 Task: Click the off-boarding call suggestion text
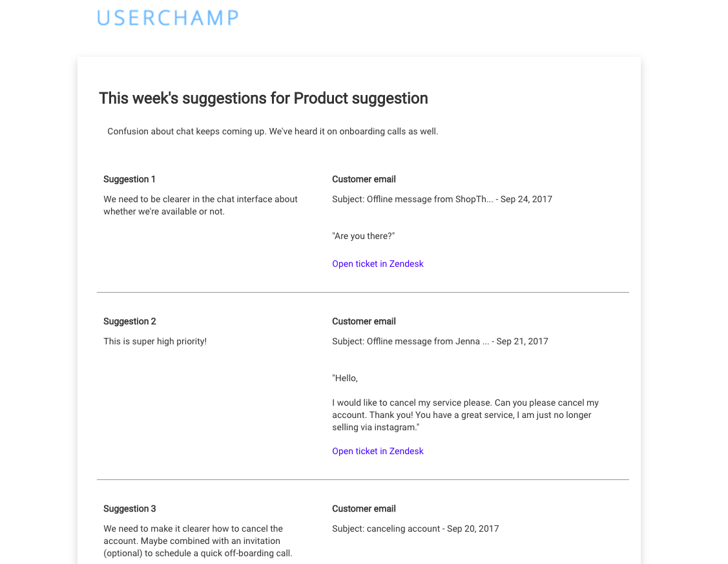198,541
